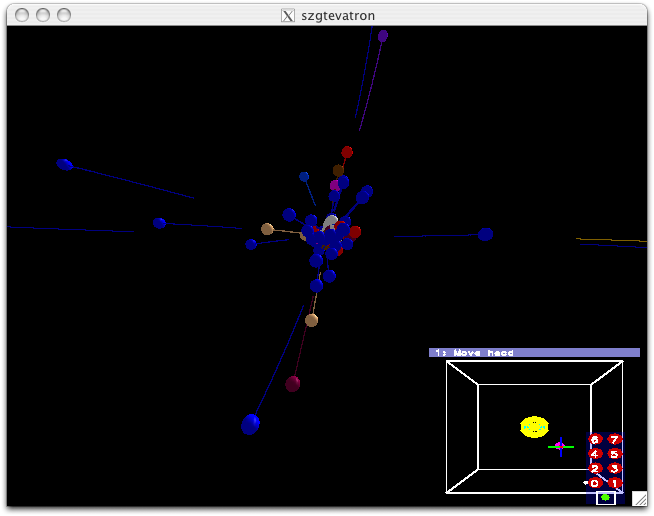Toggle red button number 4
This screenshot has height=516, width=654.
[595, 454]
